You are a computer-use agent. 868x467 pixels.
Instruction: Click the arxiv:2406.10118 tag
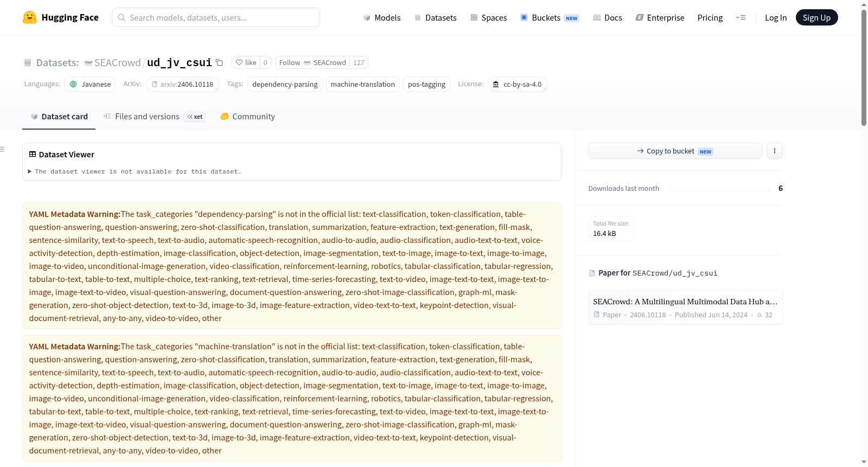[182, 84]
